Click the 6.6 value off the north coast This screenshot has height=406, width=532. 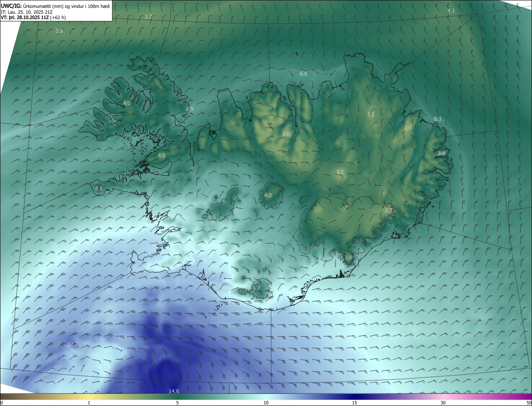[x=303, y=74]
